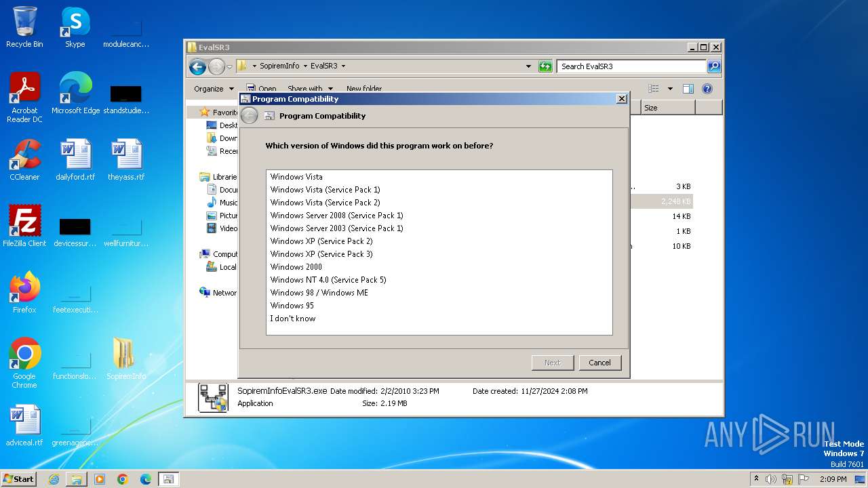The image size is (868, 488).
Task: Click the change view icon
Action: click(x=654, y=89)
